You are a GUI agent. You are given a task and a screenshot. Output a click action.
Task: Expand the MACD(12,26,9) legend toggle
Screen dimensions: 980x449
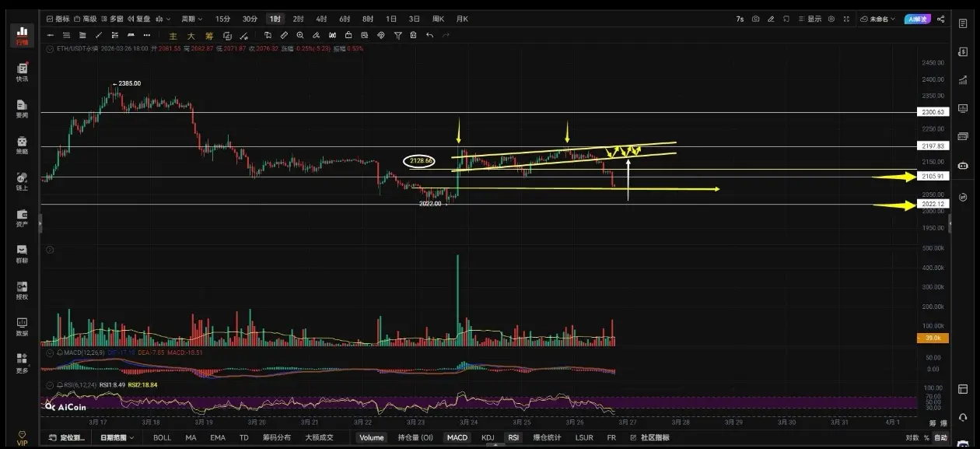[50, 353]
